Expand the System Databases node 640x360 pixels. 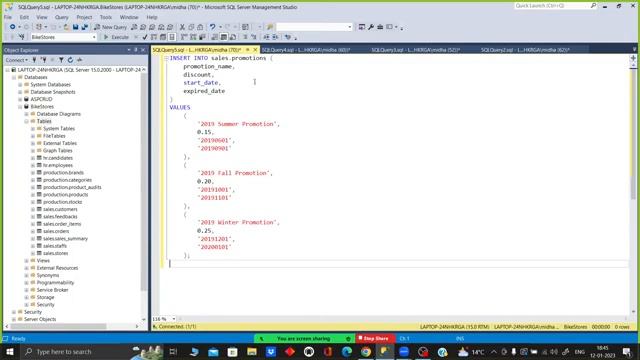[20, 84]
